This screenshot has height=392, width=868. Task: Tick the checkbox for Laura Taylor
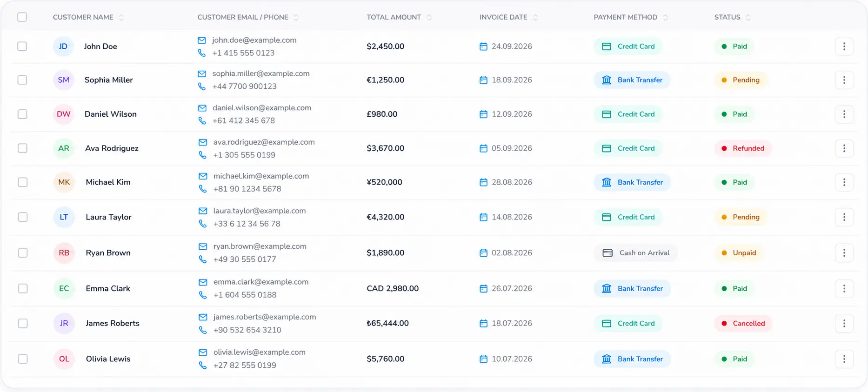click(22, 217)
